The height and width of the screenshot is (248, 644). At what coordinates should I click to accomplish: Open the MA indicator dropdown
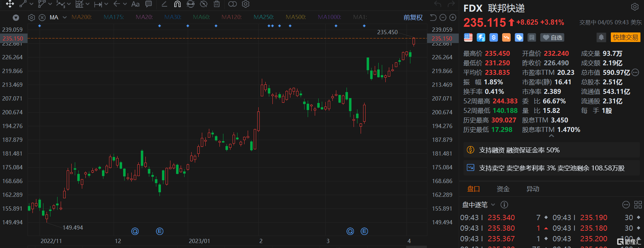click(65, 17)
